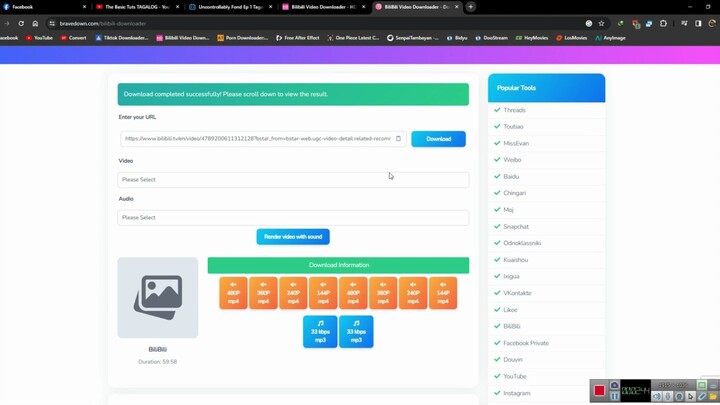Open the drawing pen tool in recorder
Image resolution: width=720 pixels, height=405 pixels.
[x=702, y=396]
